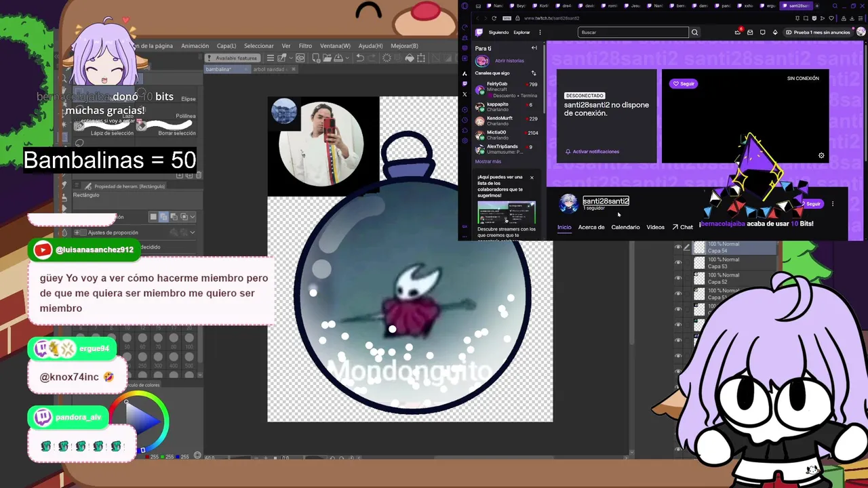Click the hamburger menu in command bar
This screenshot has width=868, height=488.
(270, 58)
